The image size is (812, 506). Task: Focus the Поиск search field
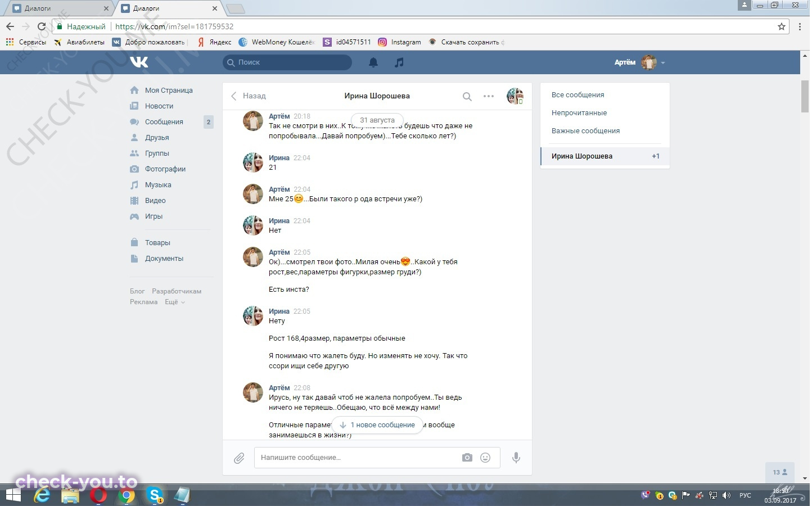tap(287, 62)
